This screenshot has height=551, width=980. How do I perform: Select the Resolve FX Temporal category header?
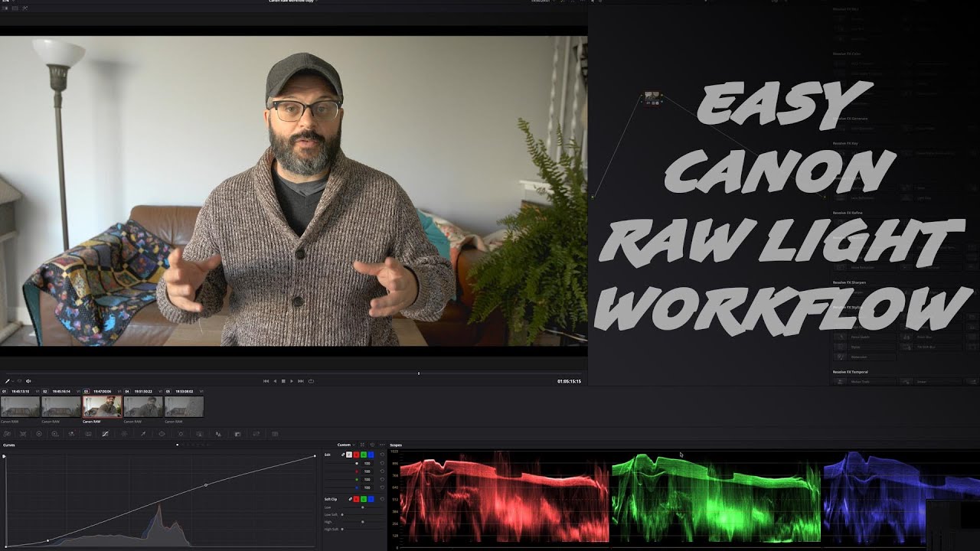851,372
